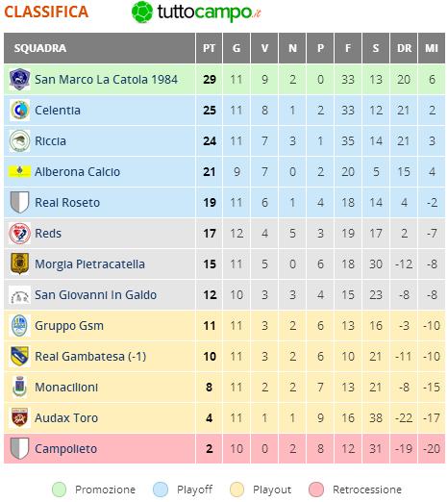This screenshot has width=448, height=502.
Task: Click the Celentia team logo
Action: (x=19, y=110)
